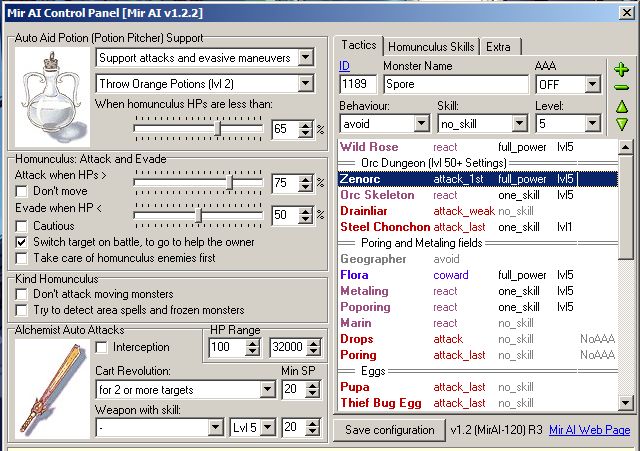Enable the Interception checkbox
This screenshot has width=640, height=451.
[x=101, y=347]
